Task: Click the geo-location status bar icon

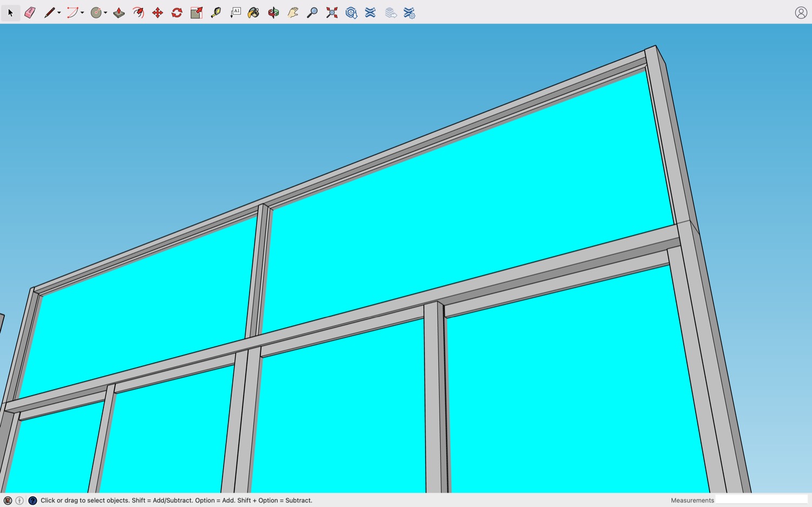Action: point(8,501)
